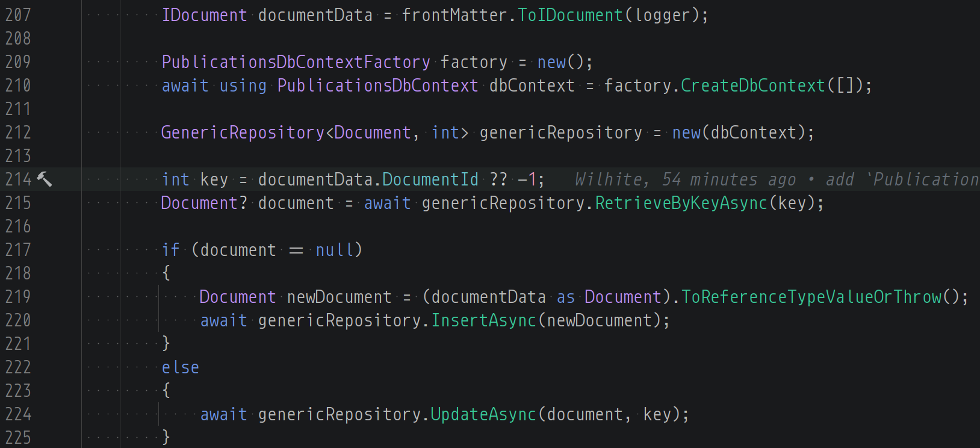980x448 pixels.
Task: Click the closing brace on line 225
Action: point(166,438)
